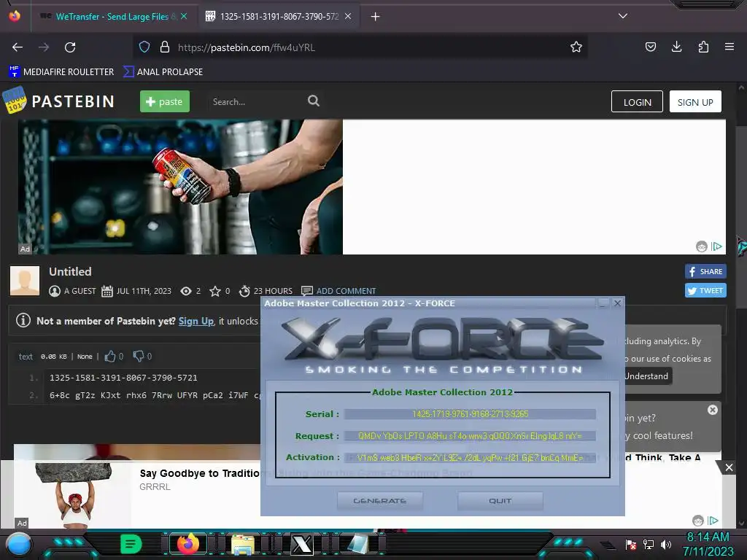Open site info via the padlock icon
This screenshot has width=747, height=560.
pyautogui.click(x=165, y=47)
